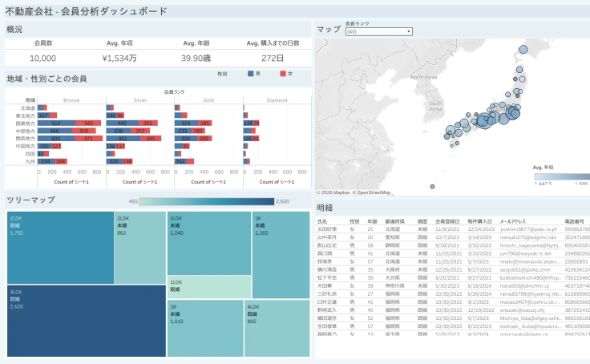Click the 明細 section title

325,208
